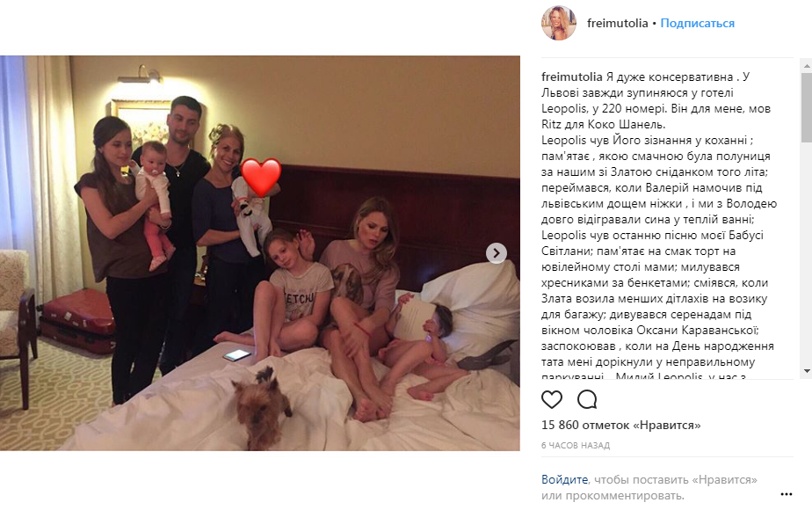The height and width of the screenshot is (510, 812).
Task: Open the freimutolia username in the post header
Action: [617, 24]
